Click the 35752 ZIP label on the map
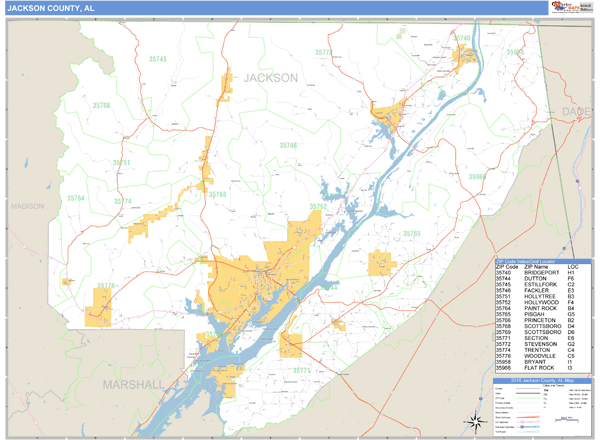 (x=318, y=207)
